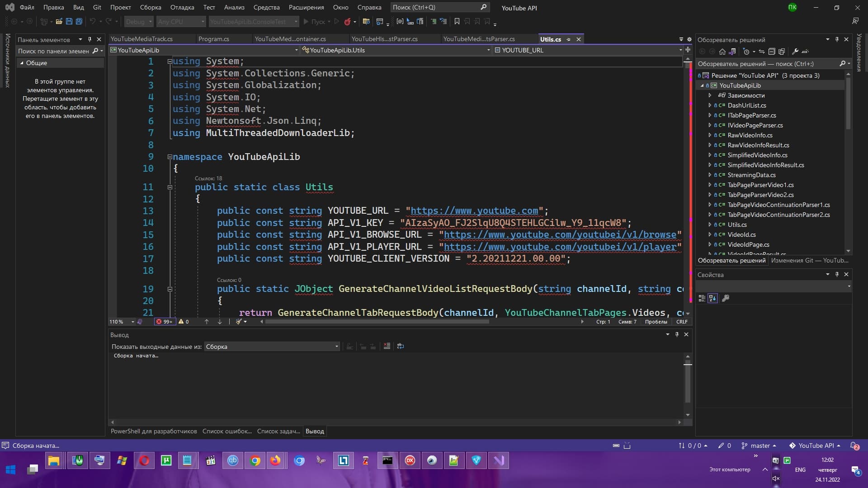Screen dimensions: 868x488
Task: Toggle pin on Utils.cs tab
Action: click(x=568, y=39)
